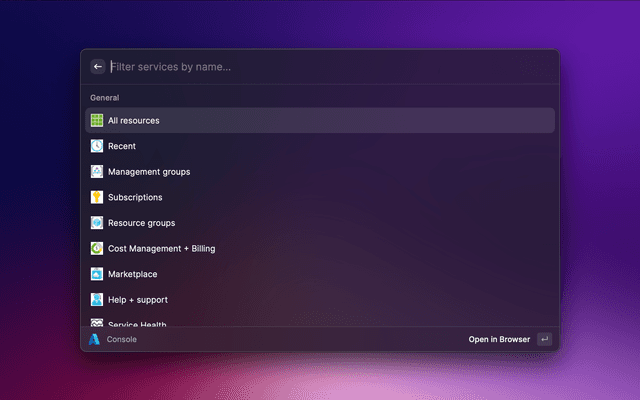This screenshot has height=400, width=640.
Task: Select the All resources list entry text
Action: 134,121
